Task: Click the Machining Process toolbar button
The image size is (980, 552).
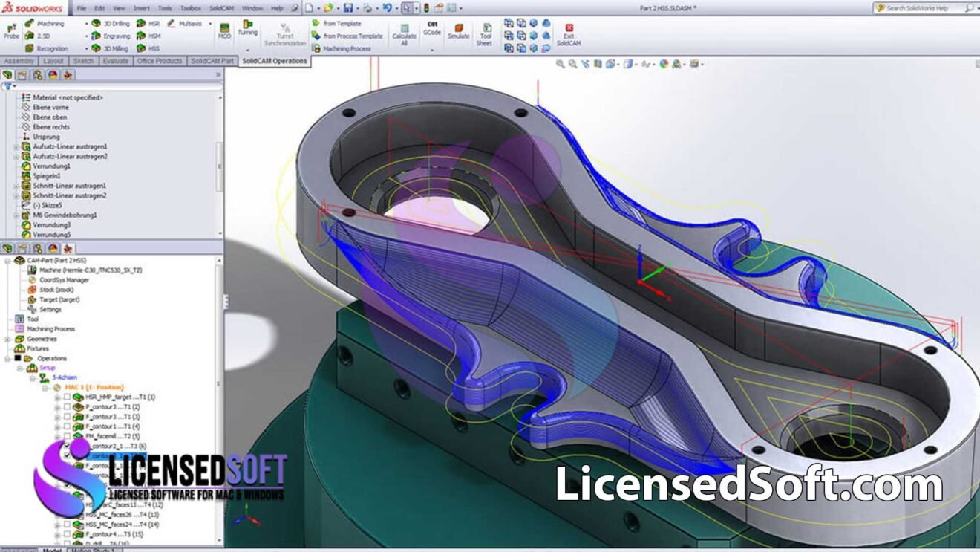Action: (x=342, y=48)
